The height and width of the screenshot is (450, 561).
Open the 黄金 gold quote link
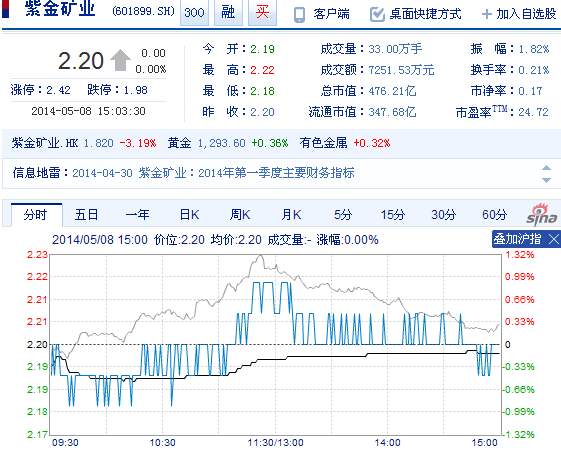pos(180,143)
